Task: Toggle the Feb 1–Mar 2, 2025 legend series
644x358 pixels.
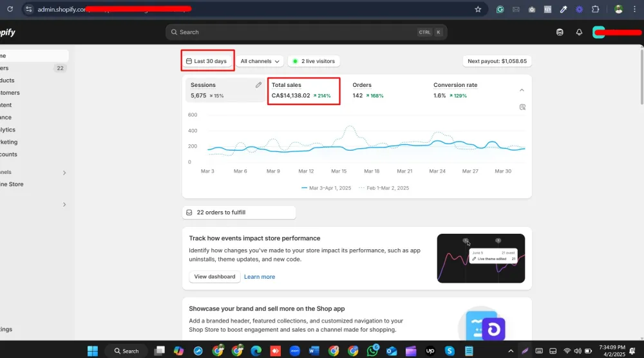Action: [x=384, y=188]
